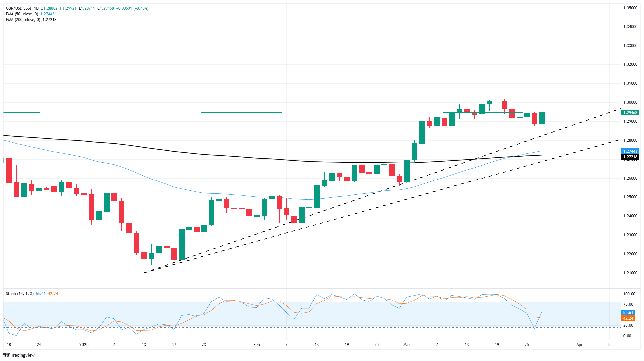644x361 pixels.
Task: Click the 1D timeframe text in the title
Action: [36, 8]
